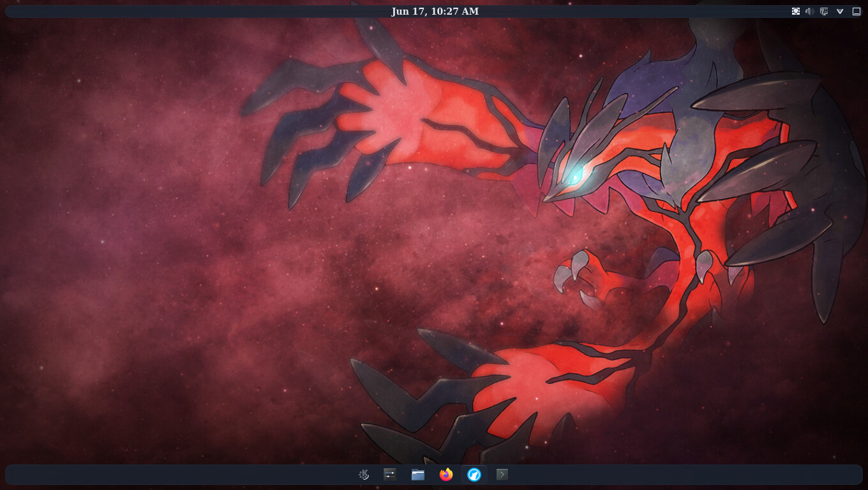Open the clock showing Jun 17, 10:27 AM
The width and height of the screenshot is (868, 490).
point(435,11)
